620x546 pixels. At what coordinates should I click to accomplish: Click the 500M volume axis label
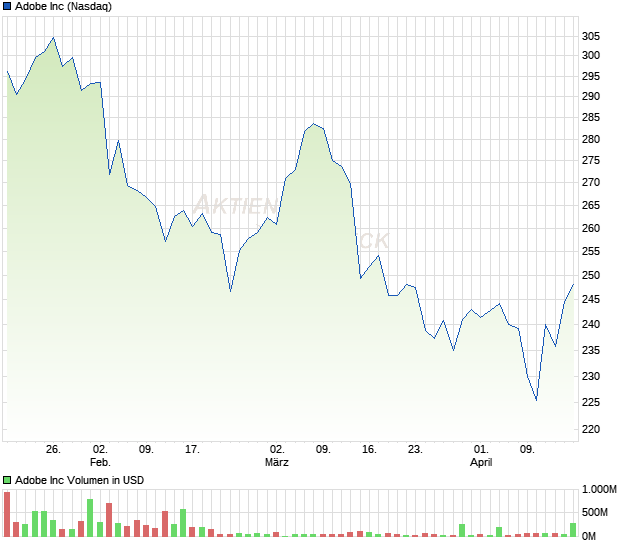[x=595, y=512]
